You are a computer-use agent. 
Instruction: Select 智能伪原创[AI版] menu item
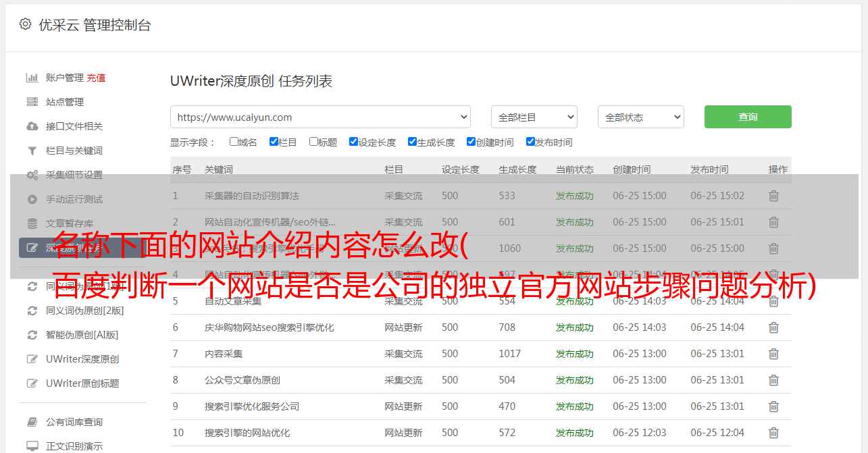82,335
